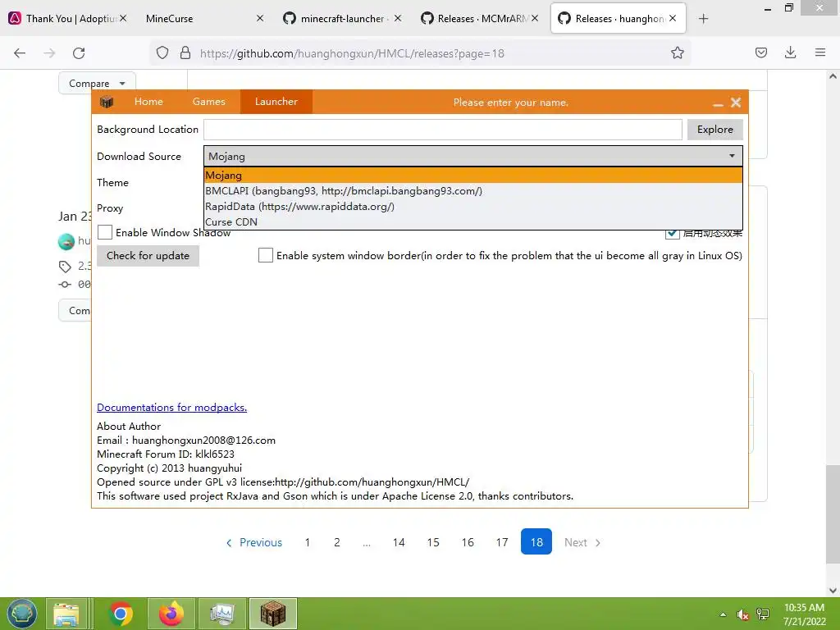The height and width of the screenshot is (630, 840).
Task: Close the minecraft-launcher tab
Action: (398, 18)
